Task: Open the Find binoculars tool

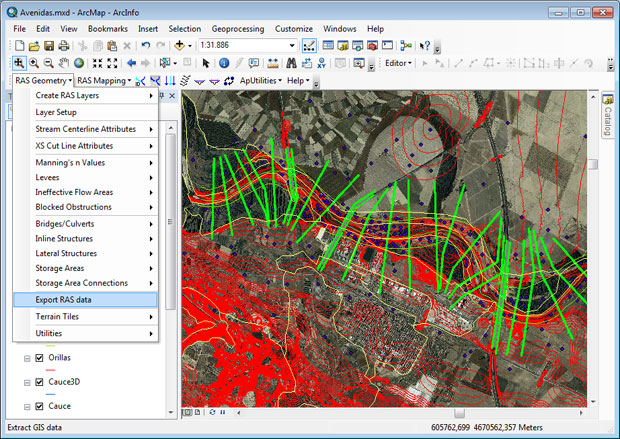Action: (291, 63)
